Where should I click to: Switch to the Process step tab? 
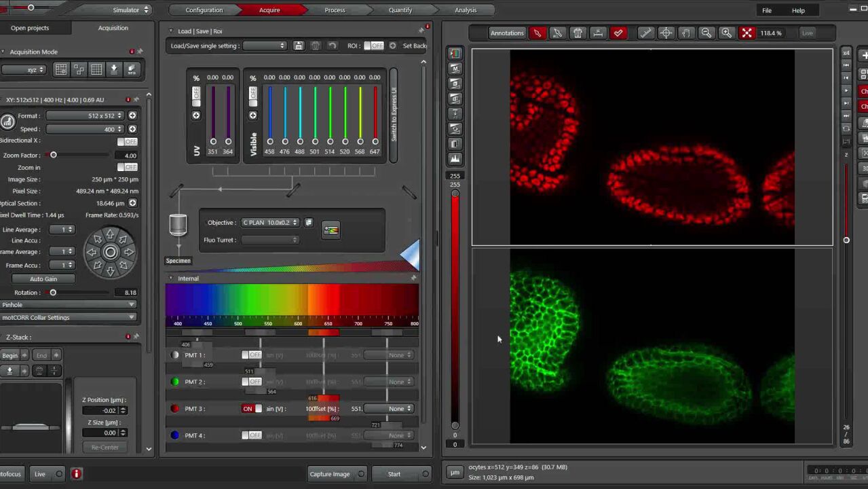click(335, 10)
